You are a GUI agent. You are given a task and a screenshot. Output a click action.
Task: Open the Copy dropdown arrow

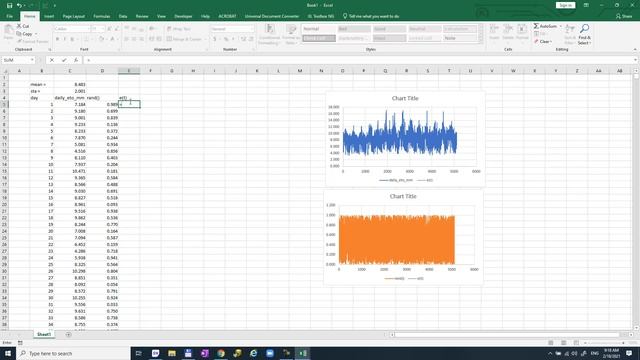point(36,34)
